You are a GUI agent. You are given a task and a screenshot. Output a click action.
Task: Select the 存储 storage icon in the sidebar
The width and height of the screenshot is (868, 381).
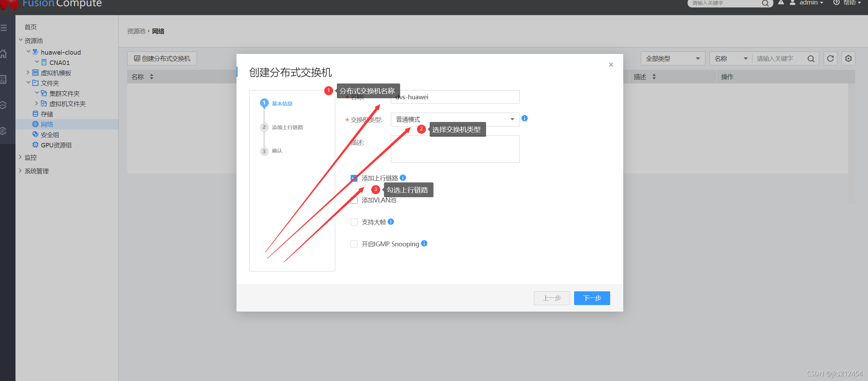36,114
